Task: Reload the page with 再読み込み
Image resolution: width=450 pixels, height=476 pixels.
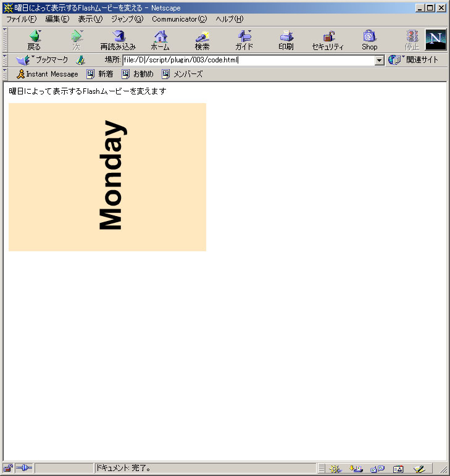Action: coord(118,40)
